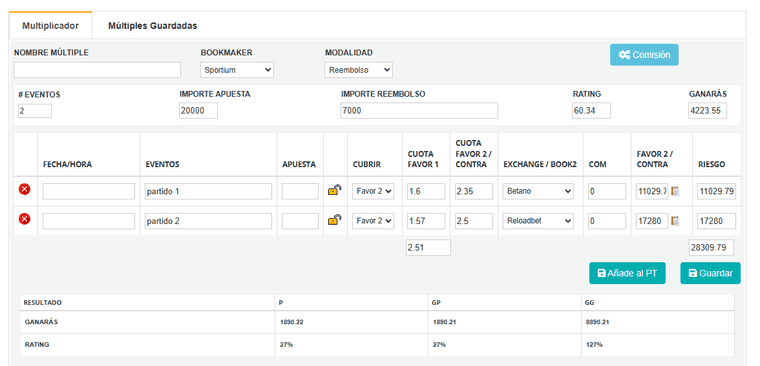Select the # Eventos number field
The image size is (760, 366).
35,111
